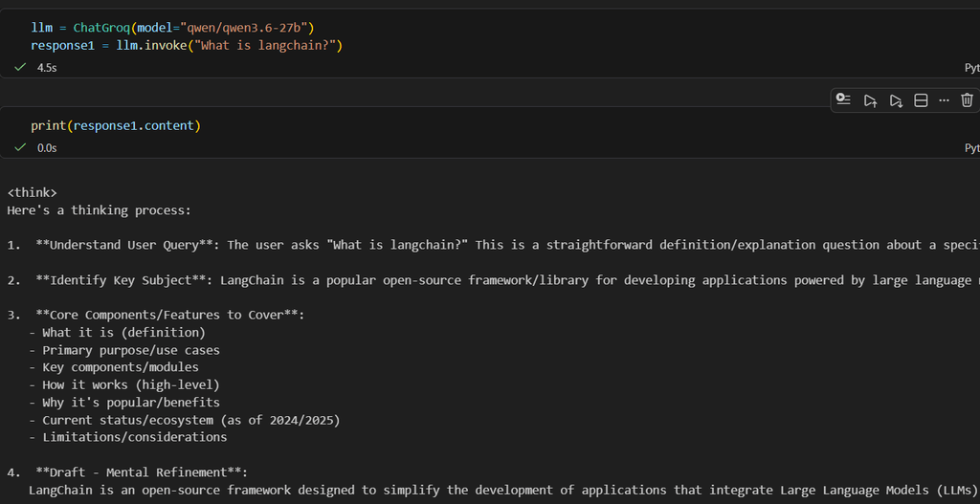The image size is (980, 504).
Task: Click the "- Primary purpose/use cases" line
Action: pyautogui.click(x=123, y=350)
